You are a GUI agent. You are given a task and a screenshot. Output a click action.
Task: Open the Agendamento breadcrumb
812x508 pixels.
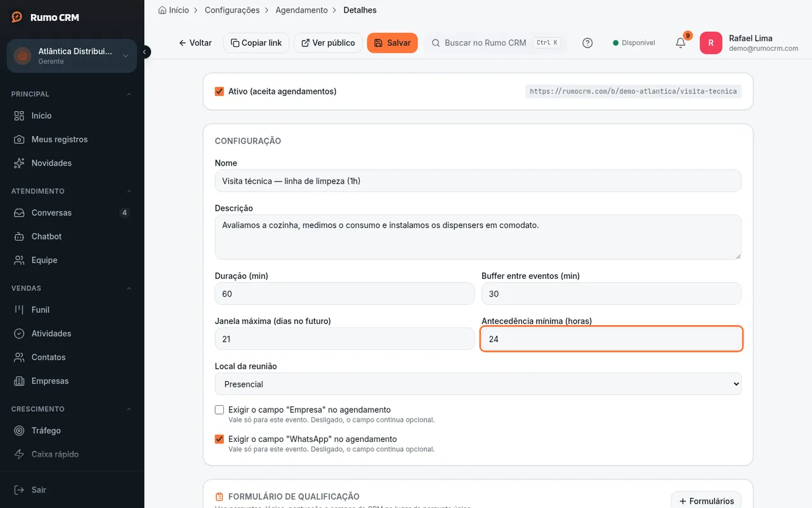point(301,10)
